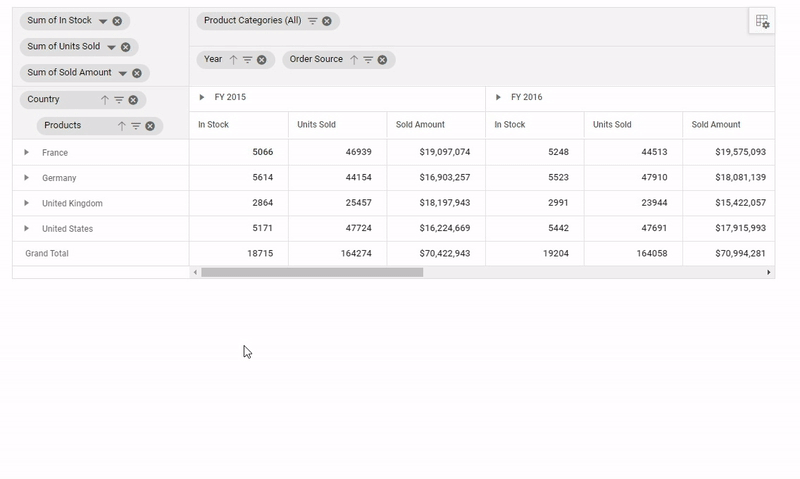Sort the Year field ascending arrow
Image resolution: width=800 pixels, height=479 pixels.
coord(233,60)
